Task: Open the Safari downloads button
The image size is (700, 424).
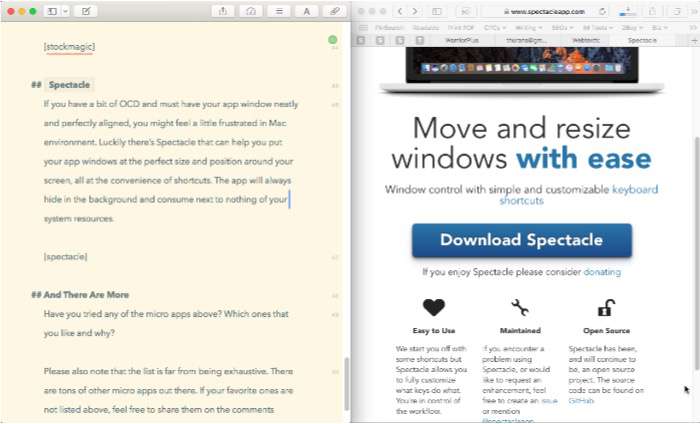Action: tap(628, 11)
